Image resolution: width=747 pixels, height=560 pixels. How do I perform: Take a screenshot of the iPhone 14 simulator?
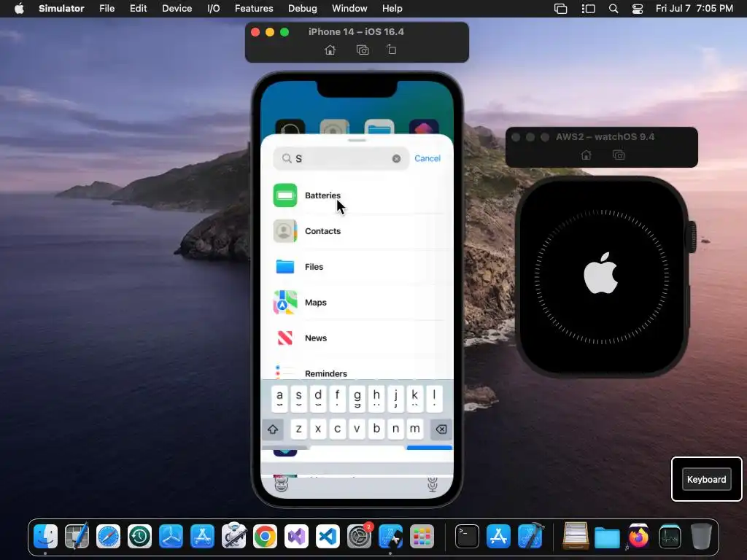click(363, 50)
